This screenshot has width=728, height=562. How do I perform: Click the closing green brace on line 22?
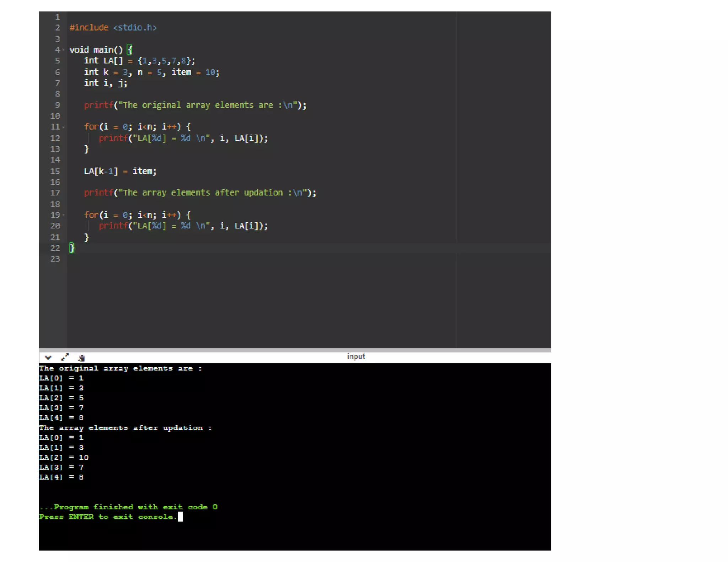click(72, 248)
